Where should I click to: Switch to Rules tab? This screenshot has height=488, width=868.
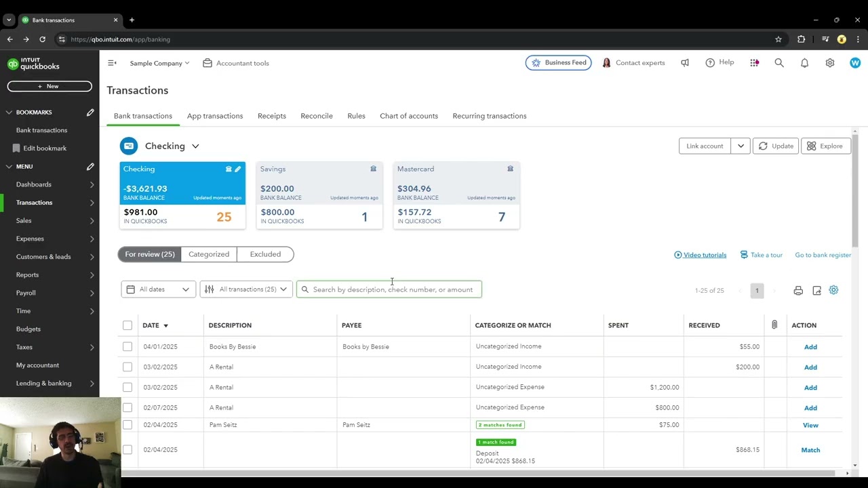pyautogui.click(x=356, y=116)
